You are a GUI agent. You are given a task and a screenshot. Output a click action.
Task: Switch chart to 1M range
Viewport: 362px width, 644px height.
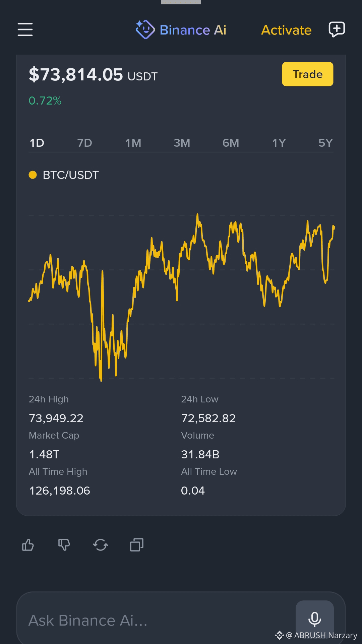(x=133, y=143)
